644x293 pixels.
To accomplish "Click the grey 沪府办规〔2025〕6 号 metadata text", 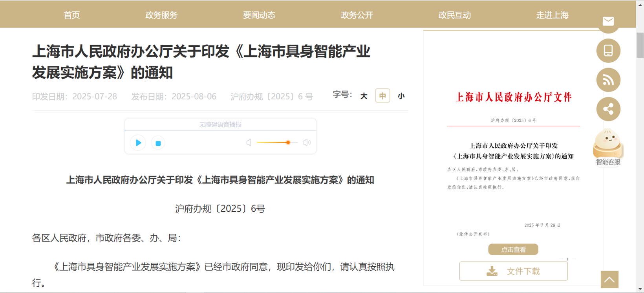I will click(x=272, y=97).
